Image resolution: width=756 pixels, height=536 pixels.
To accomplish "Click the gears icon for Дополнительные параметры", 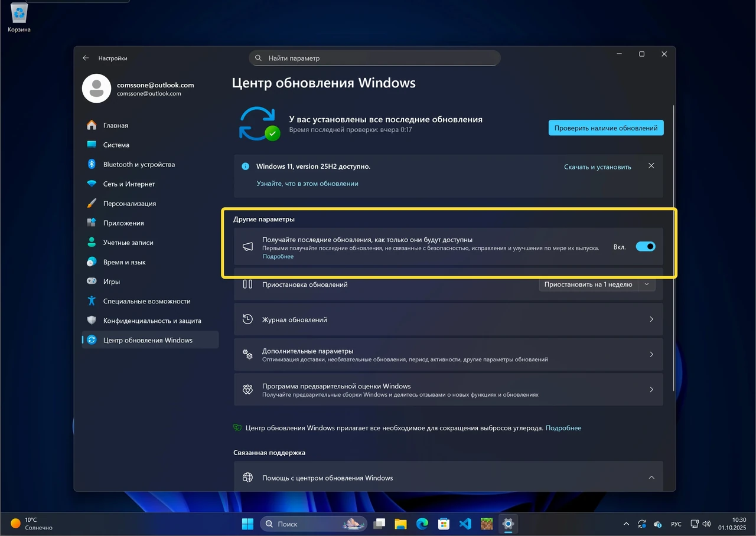I will coord(248,355).
